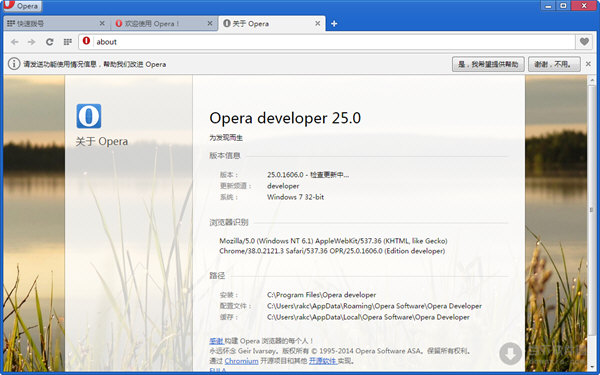
Task: Close the 关于 Opera tab
Action: point(318,23)
